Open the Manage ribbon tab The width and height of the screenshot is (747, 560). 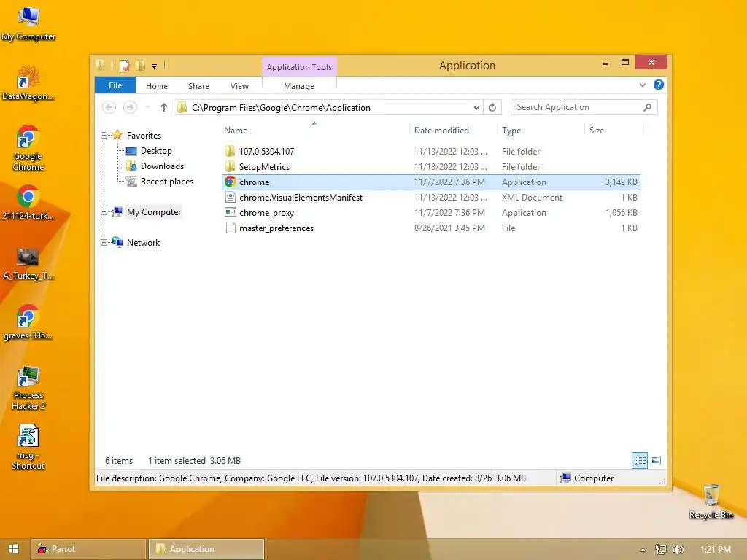click(x=299, y=86)
